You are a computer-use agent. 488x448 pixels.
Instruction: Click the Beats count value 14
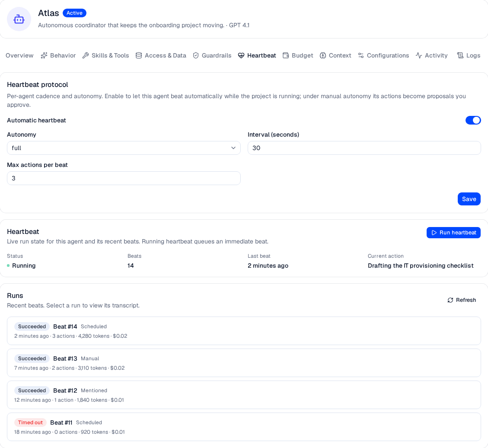pyautogui.click(x=131, y=266)
